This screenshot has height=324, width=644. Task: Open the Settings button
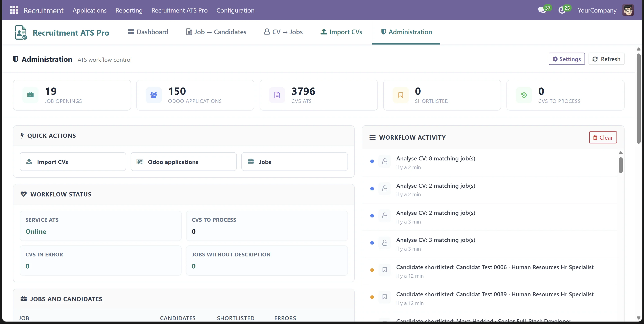tap(567, 59)
